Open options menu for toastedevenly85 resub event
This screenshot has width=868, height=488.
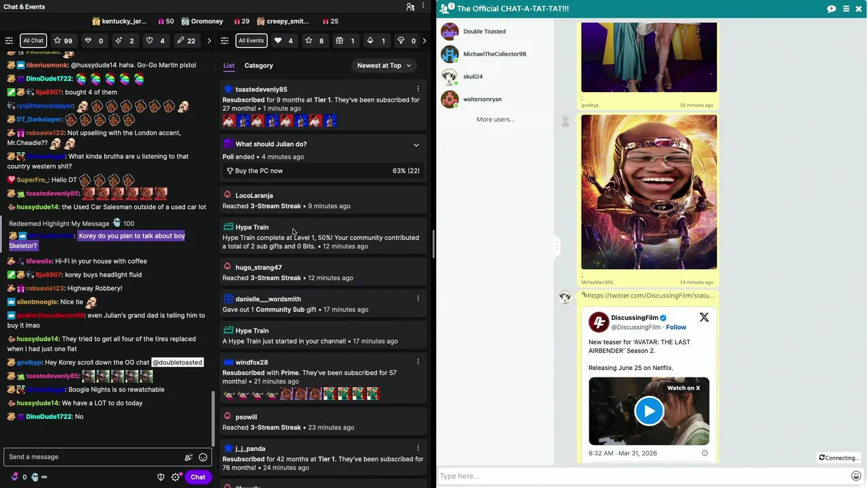point(418,89)
